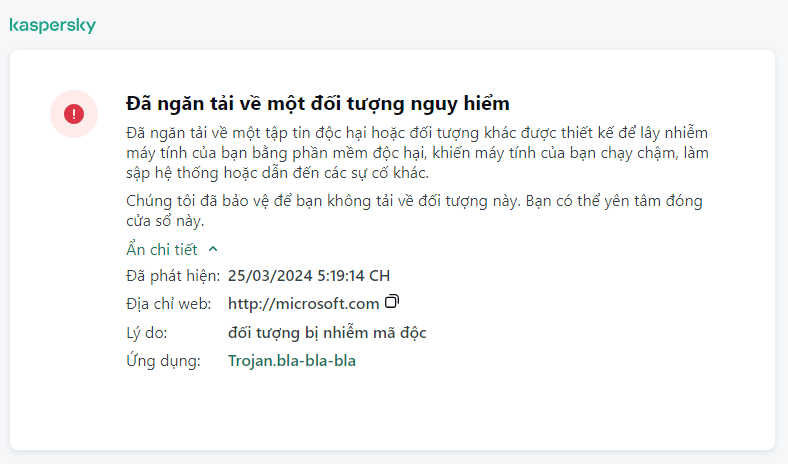The width and height of the screenshot is (788, 464).
Task: Click the "Ứng dụng:" label
Action: (x=164, y=361)
